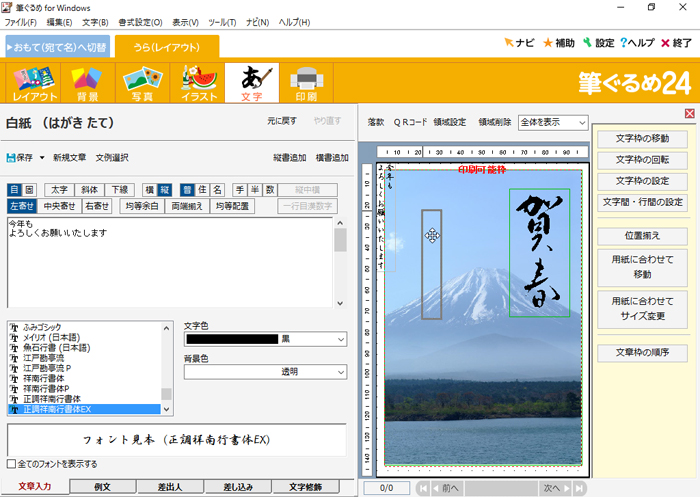Open the レイアウト (Layout) toolbar icon
Image resolution: width=700 pixels, height=497 pixels.
34,83
